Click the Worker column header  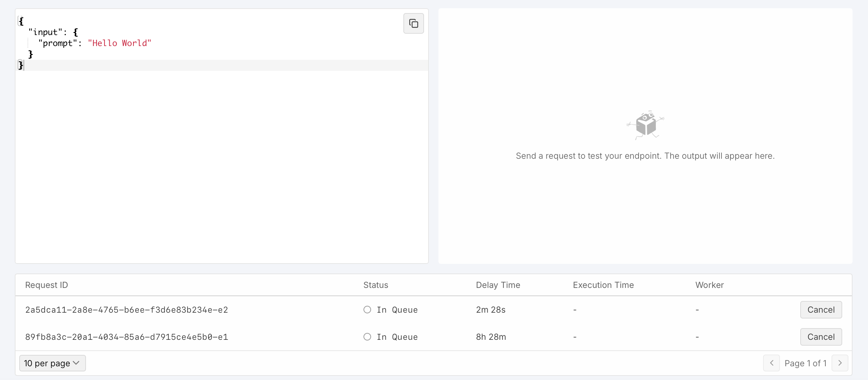pyautogui.click(x=709, y=285)
